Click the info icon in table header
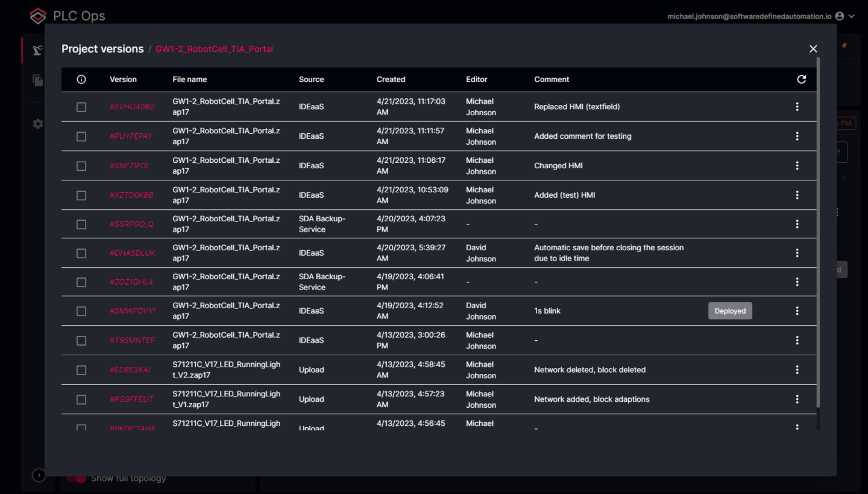Screen dimensions: 868x494 click(81, 80)
